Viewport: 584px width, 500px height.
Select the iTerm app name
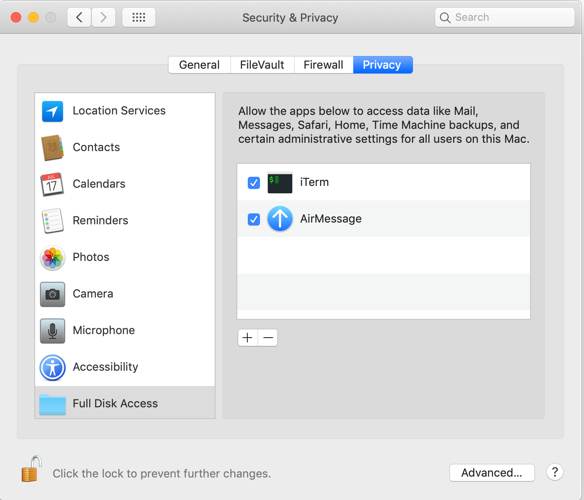314,182
